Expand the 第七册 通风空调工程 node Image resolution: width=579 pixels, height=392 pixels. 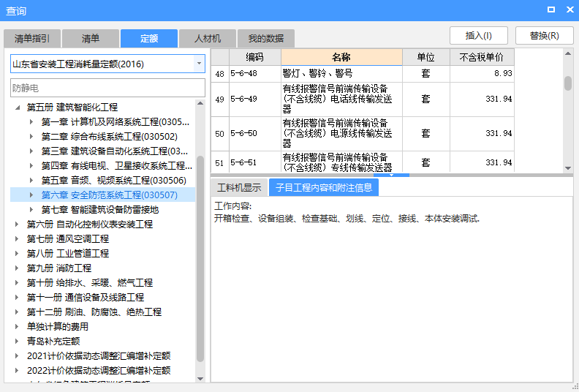pos(17,239)
